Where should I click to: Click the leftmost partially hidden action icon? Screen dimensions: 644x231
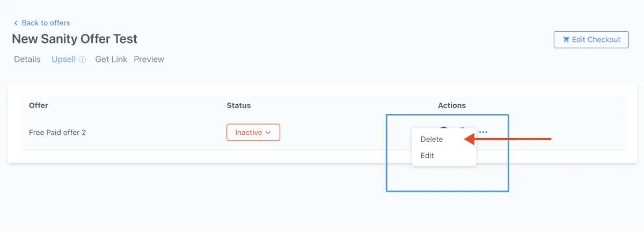click(443, 129)
